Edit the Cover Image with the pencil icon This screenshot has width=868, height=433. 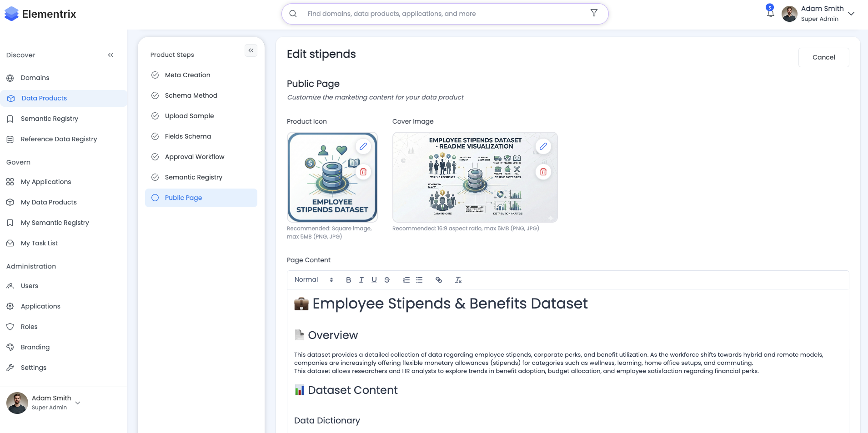pyautogui.click(x=543, y=146)
